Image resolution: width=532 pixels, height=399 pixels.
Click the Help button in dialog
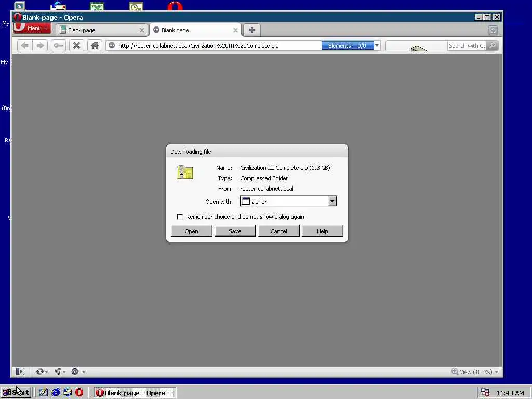[322, 231]
